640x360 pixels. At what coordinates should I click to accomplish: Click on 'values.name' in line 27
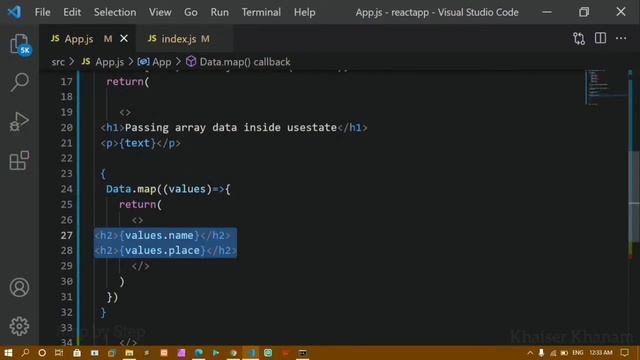[159, 236]
